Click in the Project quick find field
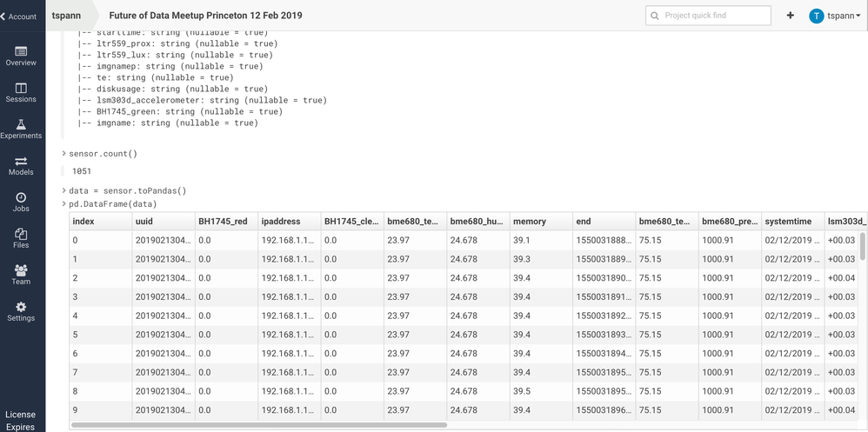This screenshot has height=432, width=868. tap(713, 16)
